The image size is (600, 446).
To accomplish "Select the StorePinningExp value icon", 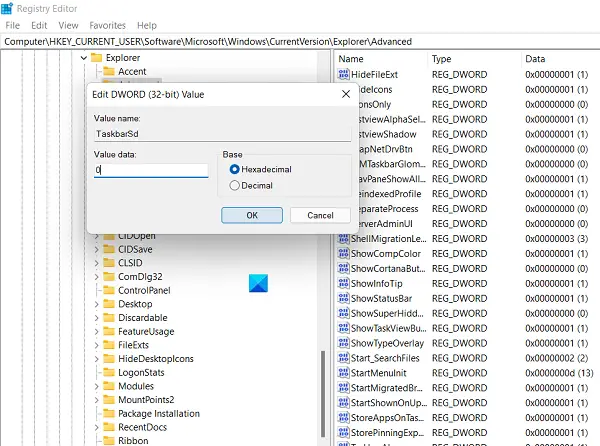I will pos(343,432).
